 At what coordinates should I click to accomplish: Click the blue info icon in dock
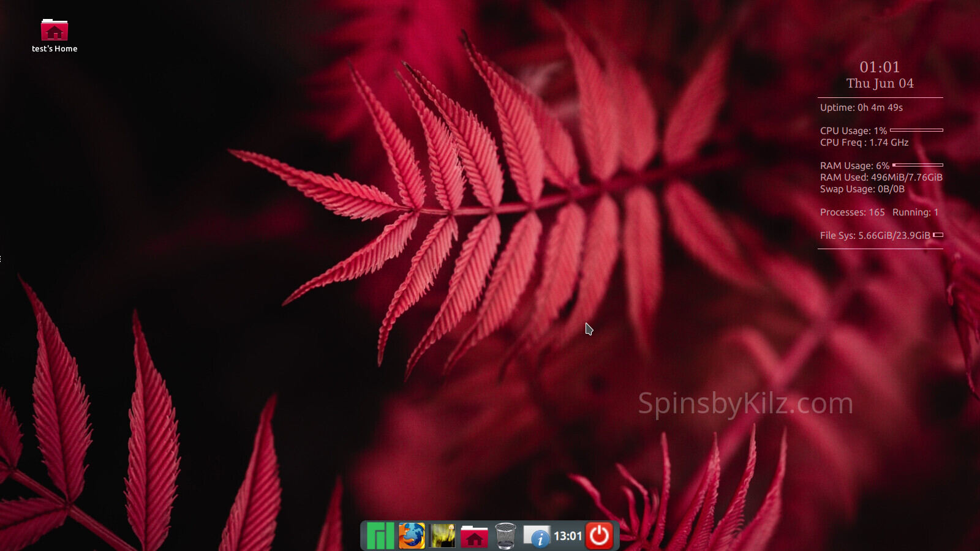(537, 536)
